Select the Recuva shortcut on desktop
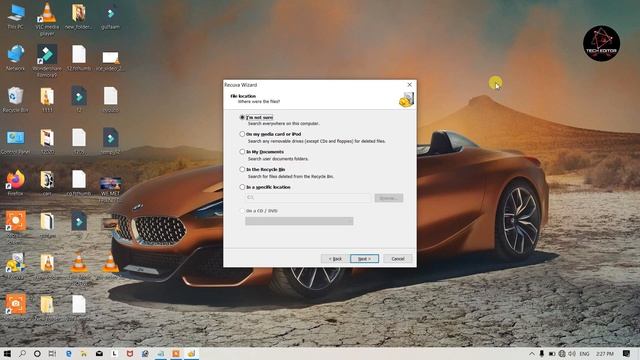 click(16, 266)
